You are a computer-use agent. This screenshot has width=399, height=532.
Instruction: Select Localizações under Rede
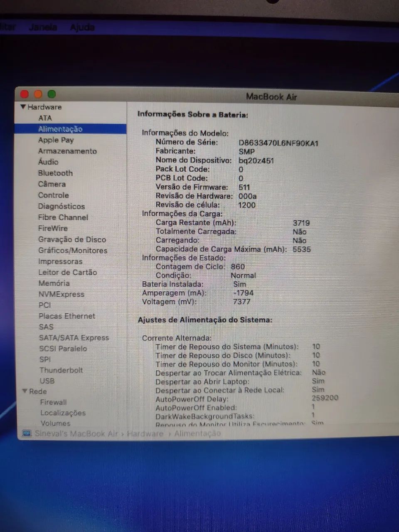point(63,413)
